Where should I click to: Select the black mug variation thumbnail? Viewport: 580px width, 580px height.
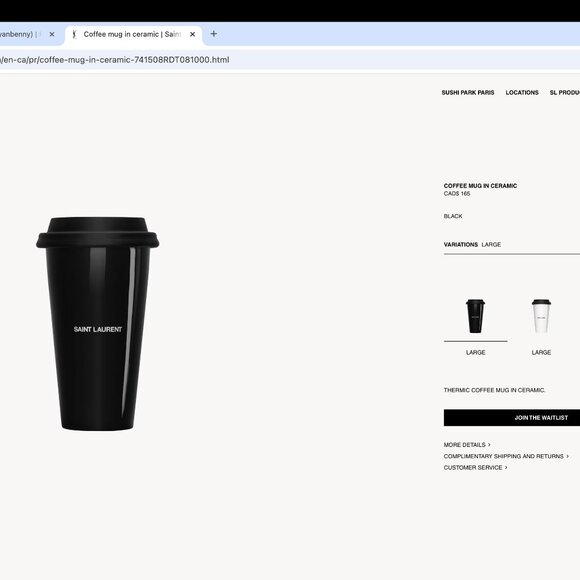[x=475, y=316]
